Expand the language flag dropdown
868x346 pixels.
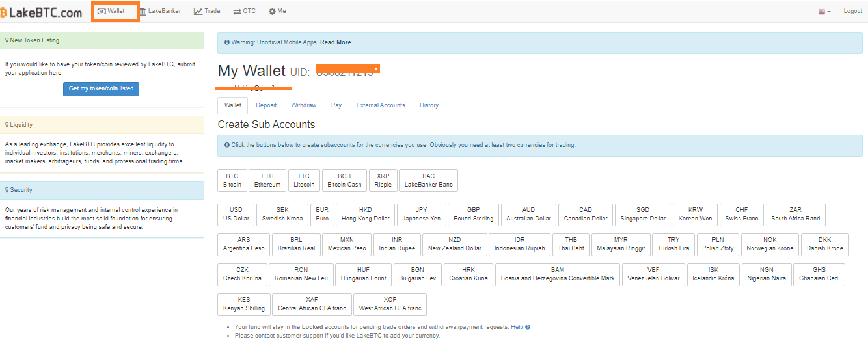824,12
